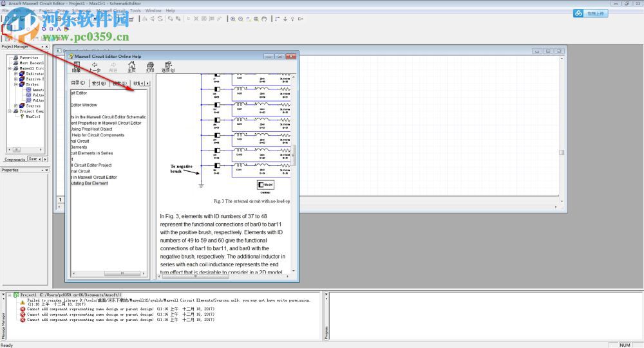Expand the Passive Elements tree node
This screenshot has width=644, height=348.
[16, 79]
